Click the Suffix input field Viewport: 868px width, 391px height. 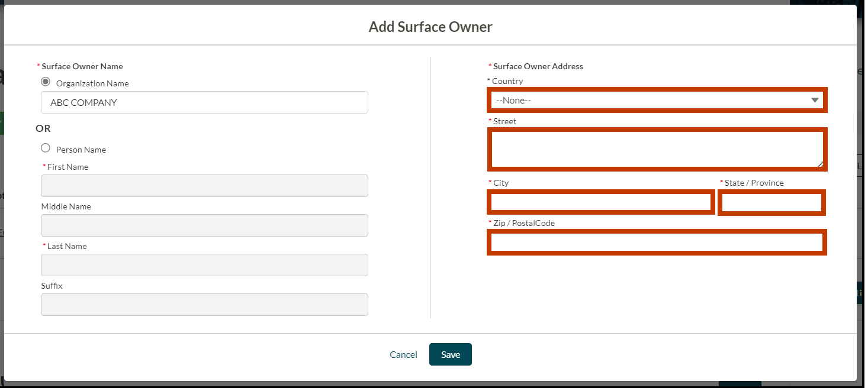[x=204, y=304]
